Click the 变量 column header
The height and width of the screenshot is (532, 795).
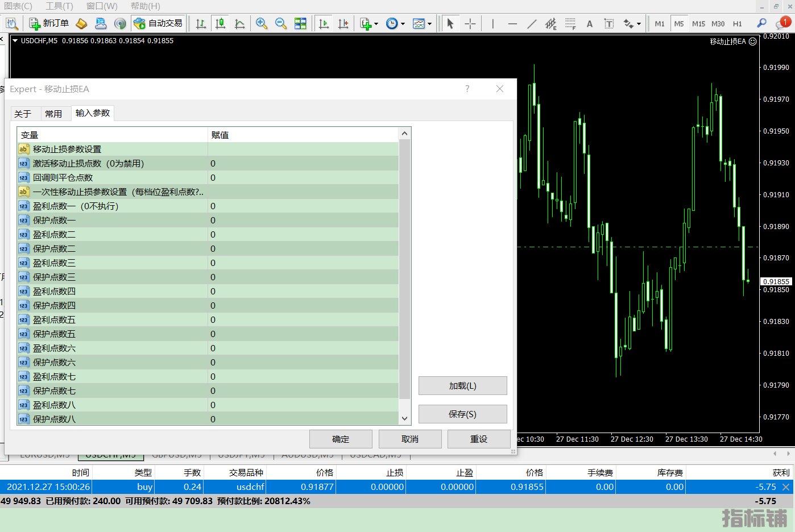click(113, 135)
